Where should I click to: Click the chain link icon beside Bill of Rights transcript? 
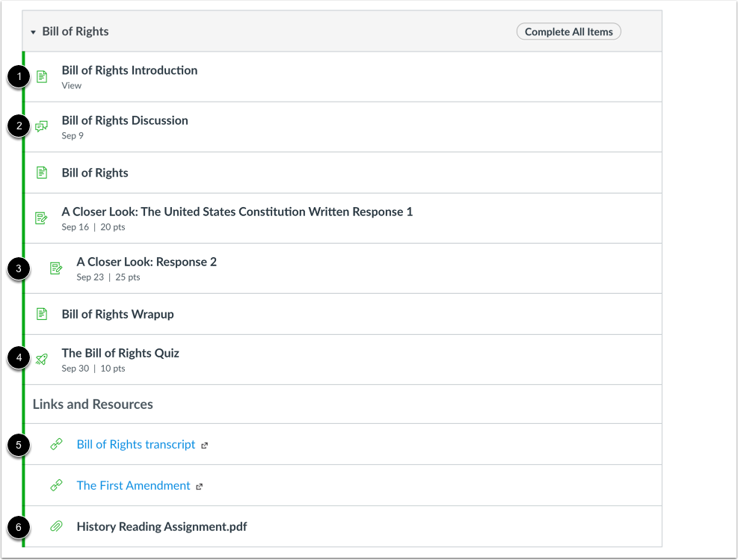click(x=55, y=443)
